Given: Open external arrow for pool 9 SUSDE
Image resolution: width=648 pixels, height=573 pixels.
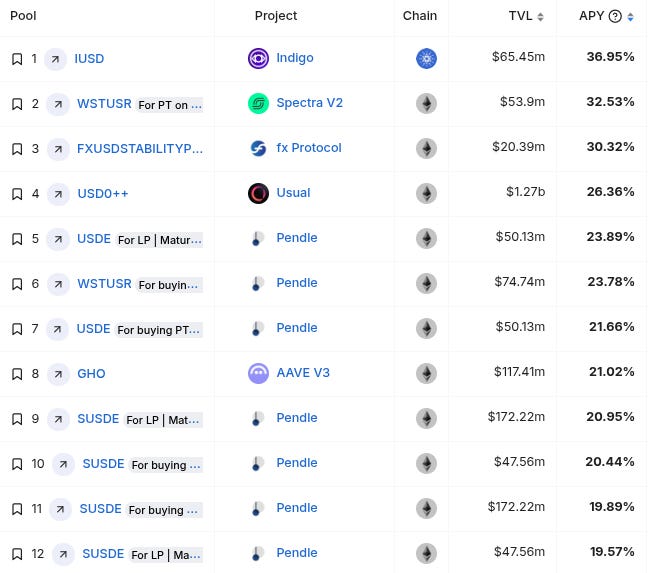Looking at the screenshot, I should tap(58, 419).
